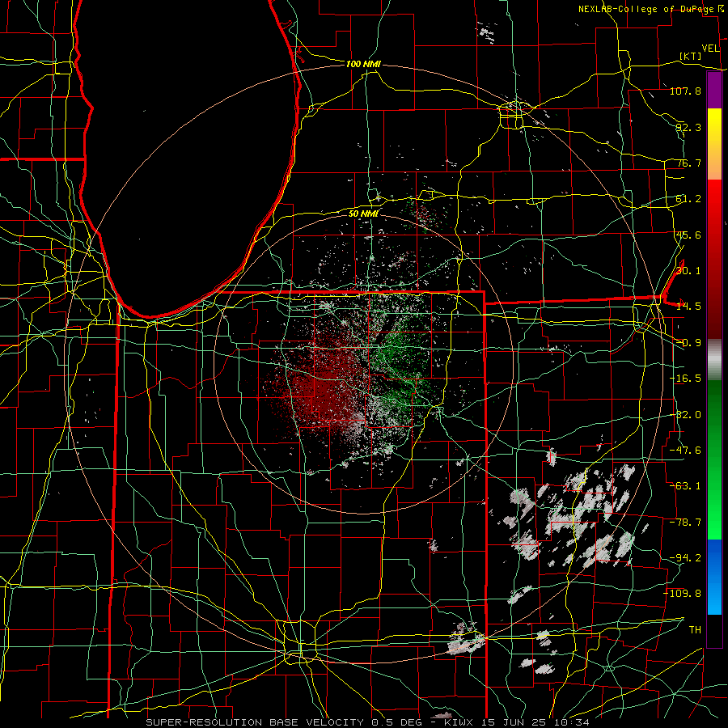The image size is (728, 728).
Task: Pick the gray zero-velocity segment of color bar
Action: coord(714,359)
